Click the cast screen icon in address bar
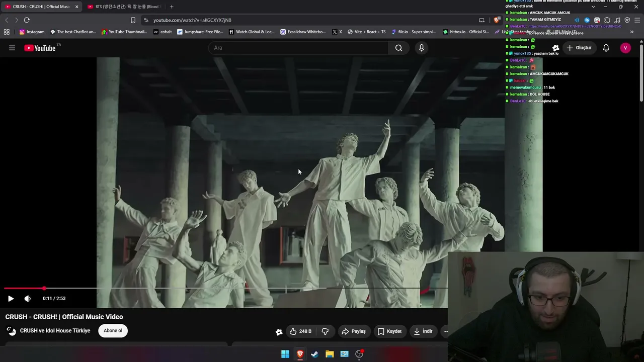644x362 pixels. [481, 20]
